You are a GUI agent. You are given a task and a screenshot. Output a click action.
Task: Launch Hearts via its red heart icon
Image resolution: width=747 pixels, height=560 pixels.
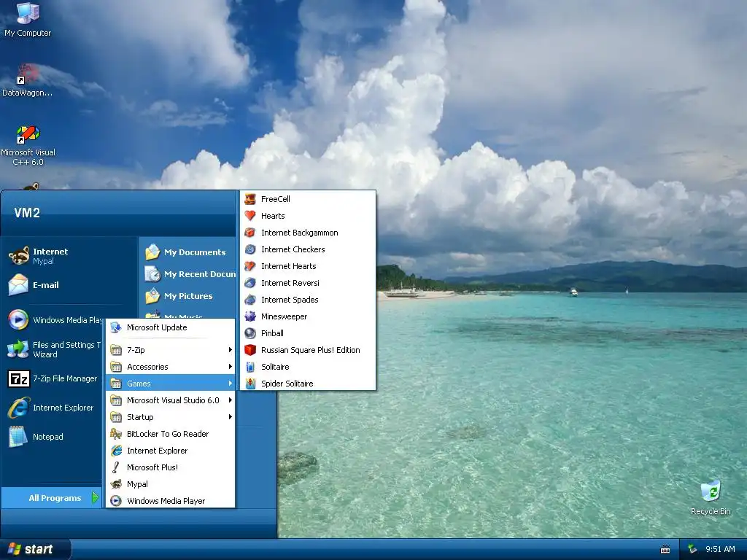(250, 216)
